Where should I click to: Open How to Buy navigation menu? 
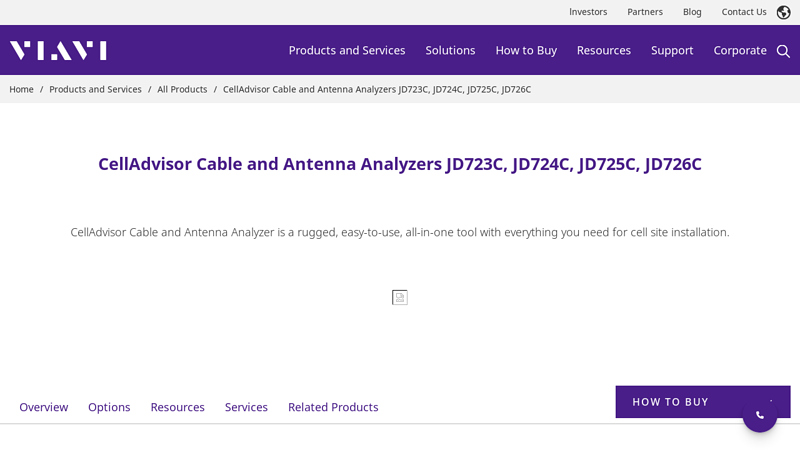pyautogui.click(x=526, y=50)
